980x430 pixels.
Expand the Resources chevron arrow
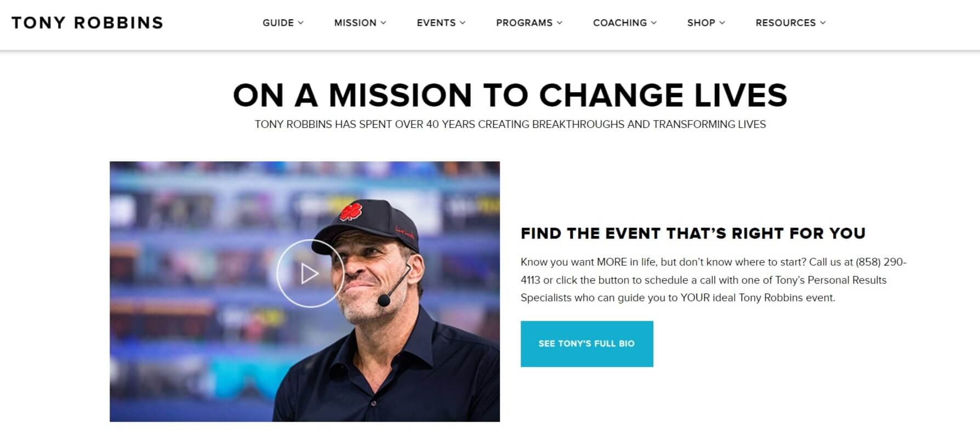(x=823, y=22)
